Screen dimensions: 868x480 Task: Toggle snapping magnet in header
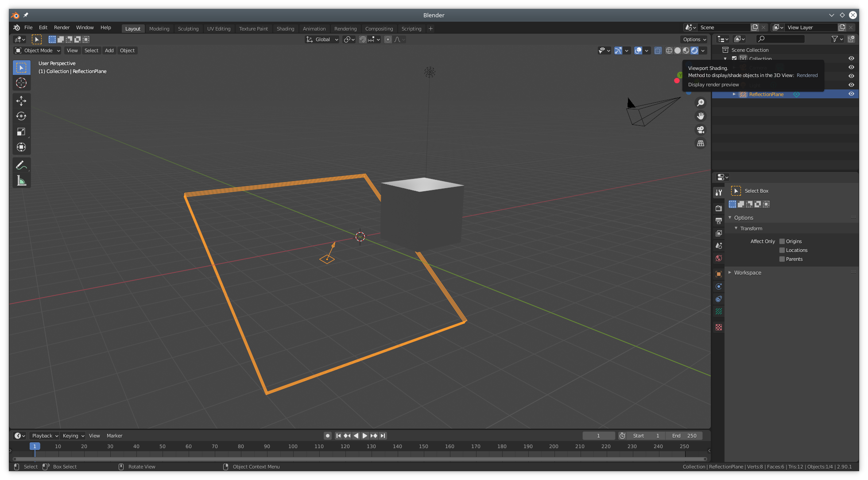click(x=362, y=39)
